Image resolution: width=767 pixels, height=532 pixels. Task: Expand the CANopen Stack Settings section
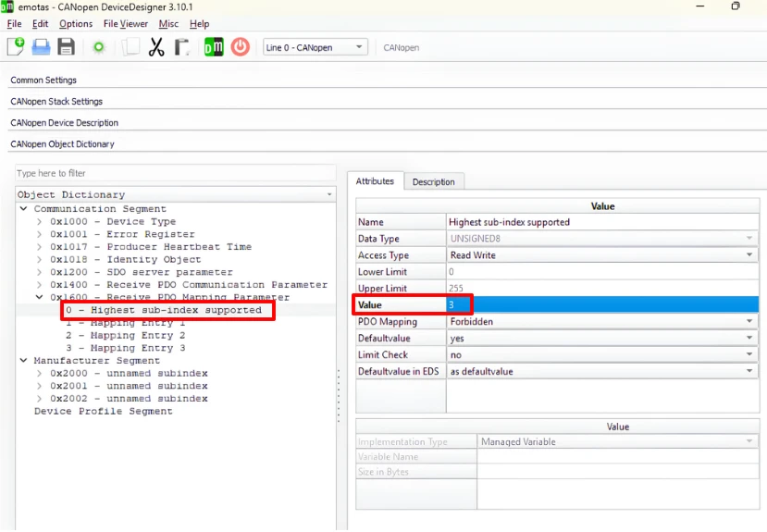coord(56,102)
